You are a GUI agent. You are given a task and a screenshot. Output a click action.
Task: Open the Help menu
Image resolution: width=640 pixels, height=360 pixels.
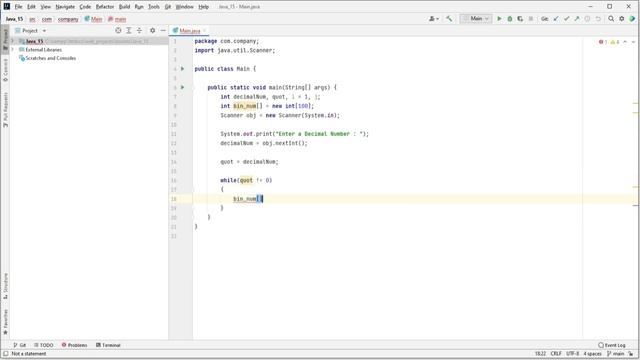click(x=204, y=7)
